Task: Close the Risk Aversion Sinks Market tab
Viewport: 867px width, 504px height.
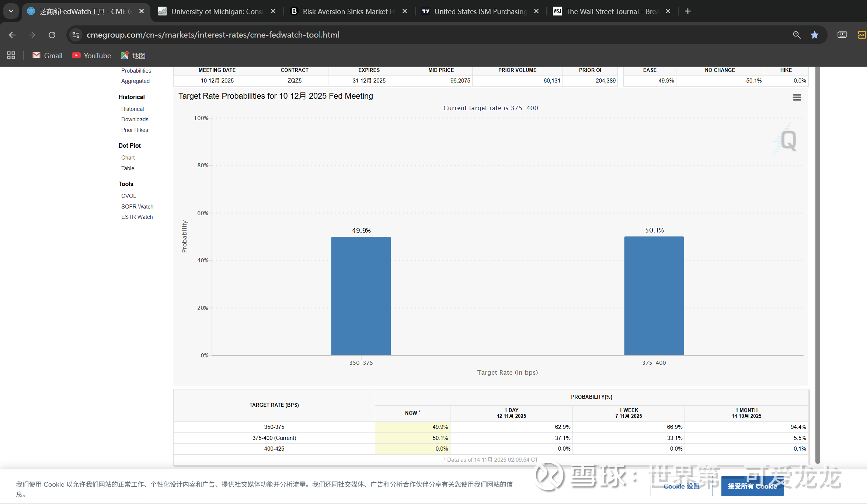Action: pos(404,11)
